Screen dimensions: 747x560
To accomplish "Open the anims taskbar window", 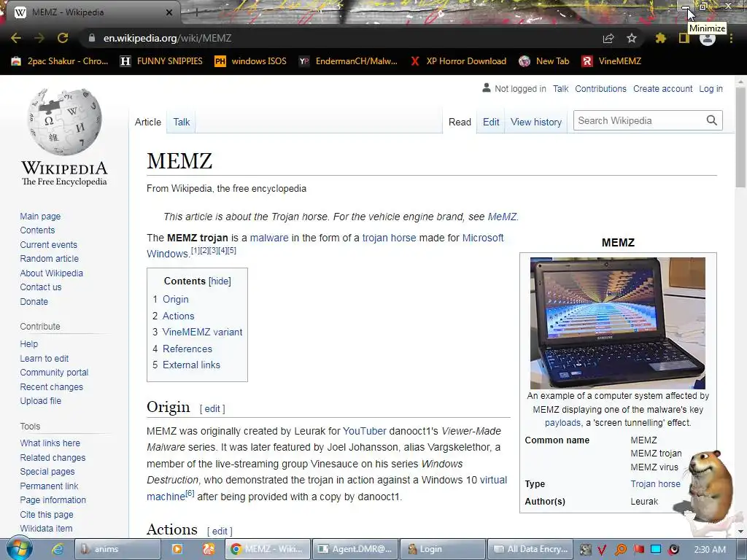I will 117,549.
